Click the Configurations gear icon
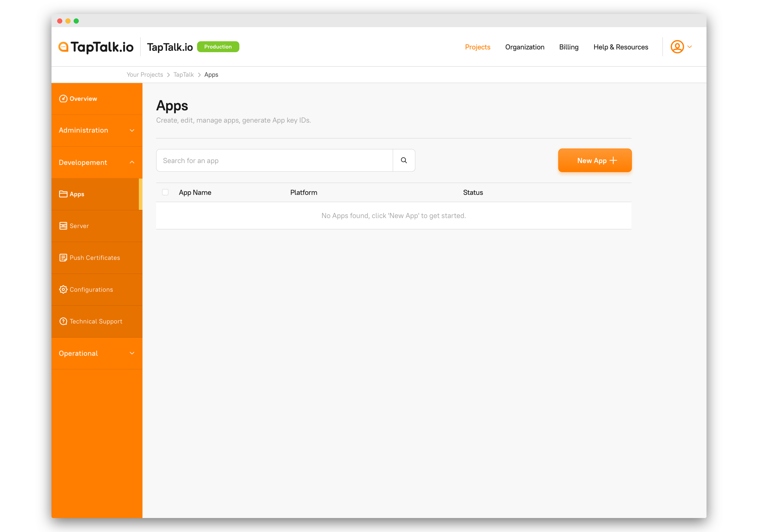 63,289
